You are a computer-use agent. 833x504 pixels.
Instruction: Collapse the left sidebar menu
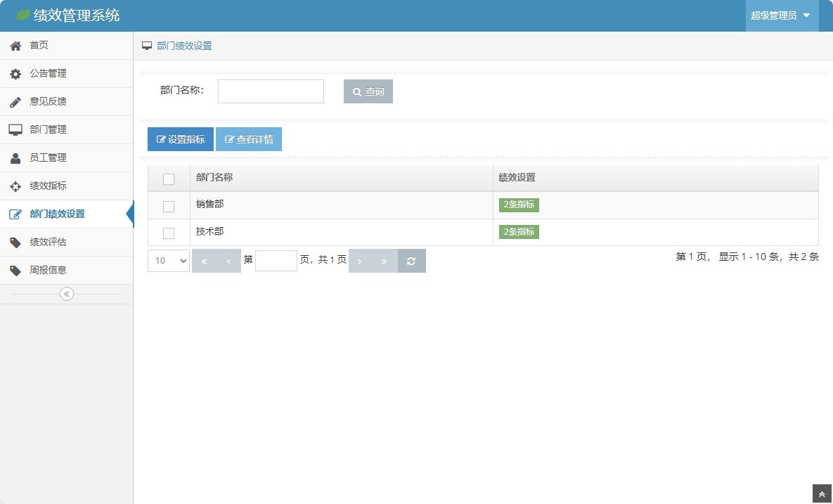67,294
